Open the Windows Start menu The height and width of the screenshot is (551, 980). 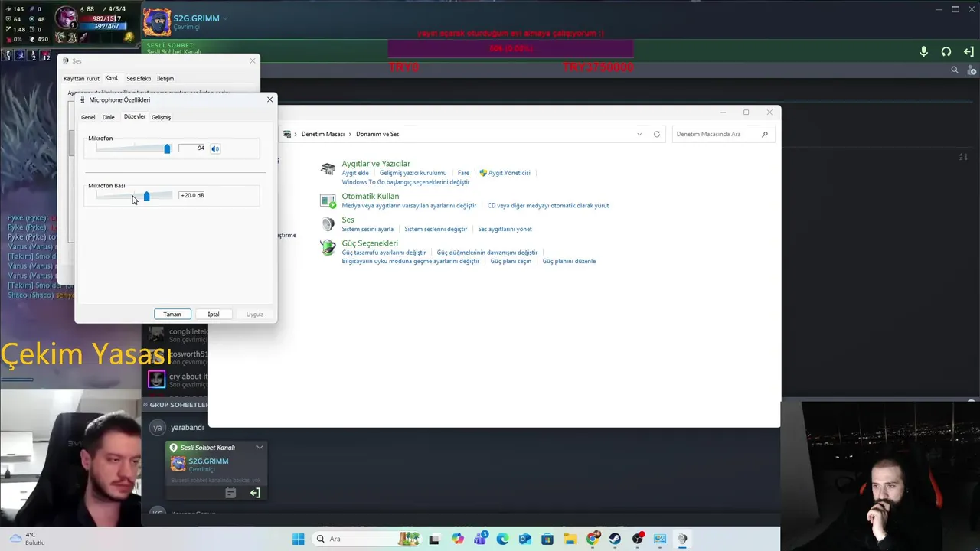298,539
